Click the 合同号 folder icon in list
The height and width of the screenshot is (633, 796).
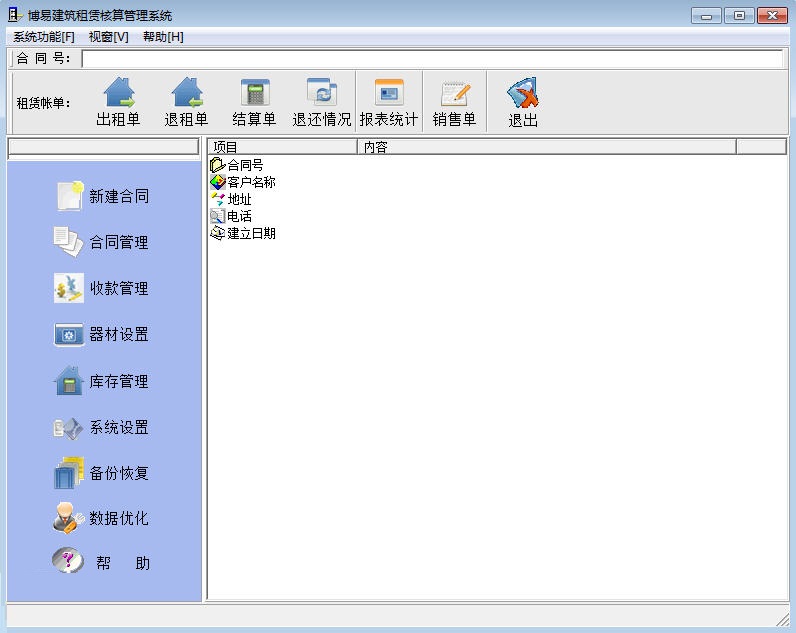tap(217, 164)
